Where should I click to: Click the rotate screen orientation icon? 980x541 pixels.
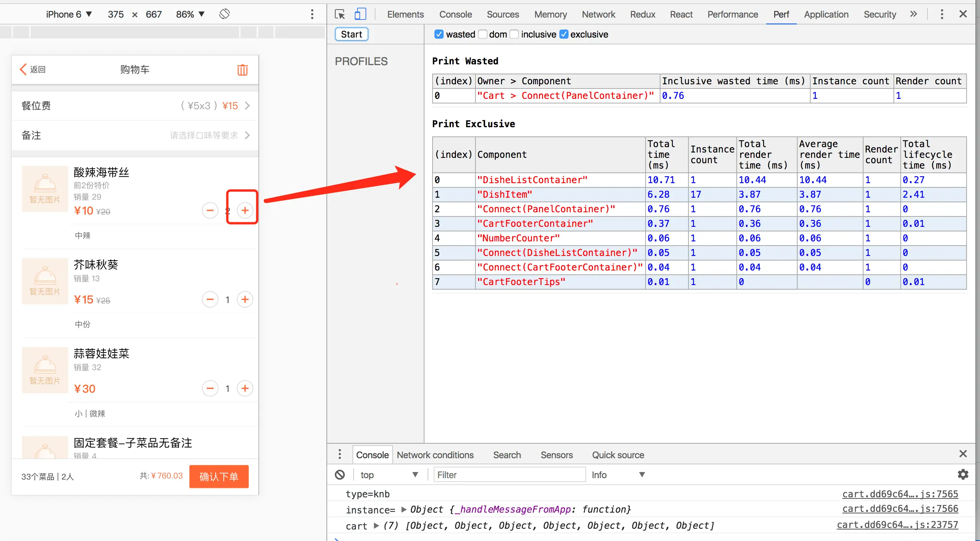pos(225,14)
